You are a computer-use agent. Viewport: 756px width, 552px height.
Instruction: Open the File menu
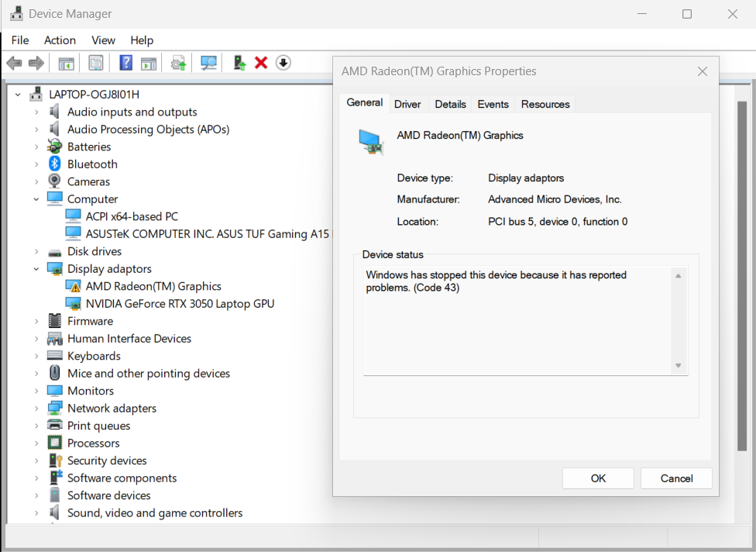click(x=20, y=40)
